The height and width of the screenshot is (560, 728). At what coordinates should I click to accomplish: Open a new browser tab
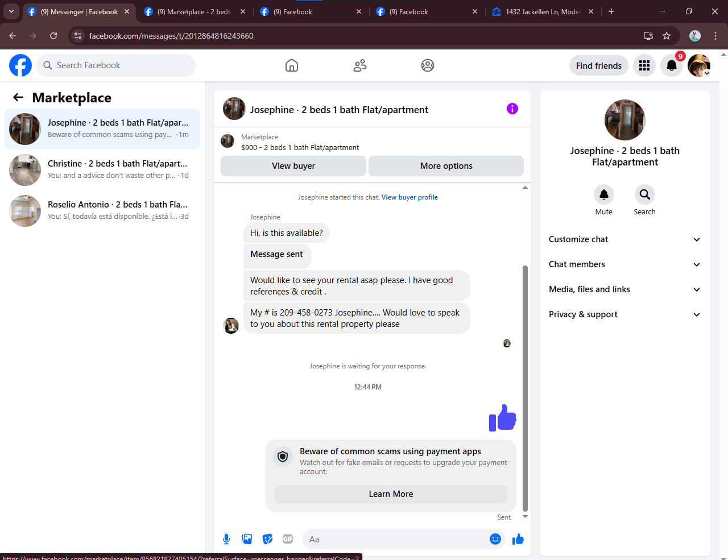(x=611, y=11)
